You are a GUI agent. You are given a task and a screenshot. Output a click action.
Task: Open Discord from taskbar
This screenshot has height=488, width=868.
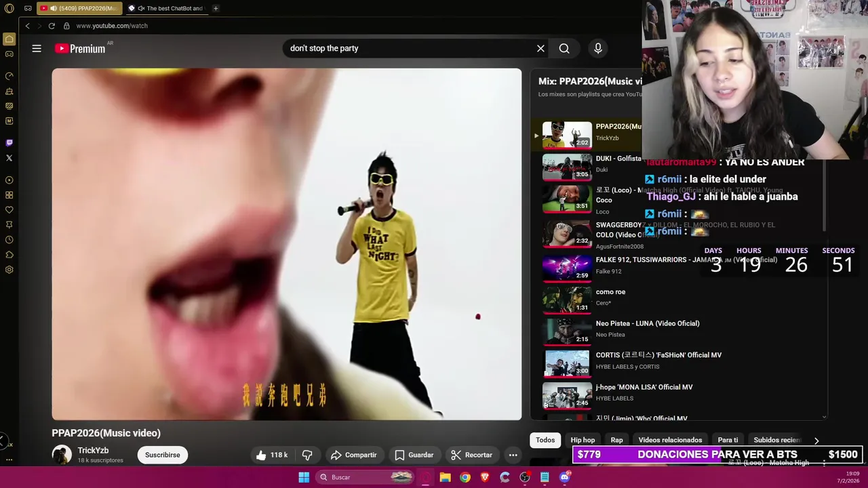click(x=565, y=477)
